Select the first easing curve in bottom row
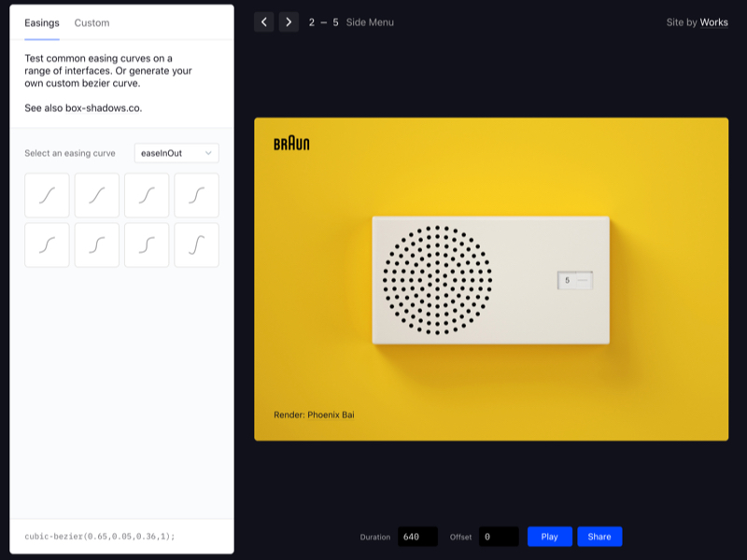The height and width of the screenshot is (560, 747). [47, 245]
